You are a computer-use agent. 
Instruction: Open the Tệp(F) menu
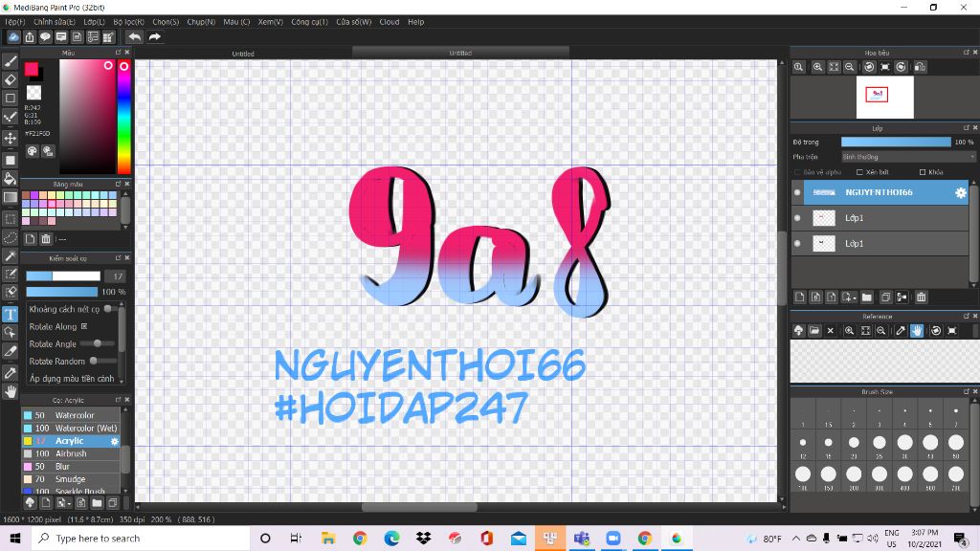point(15,22)
